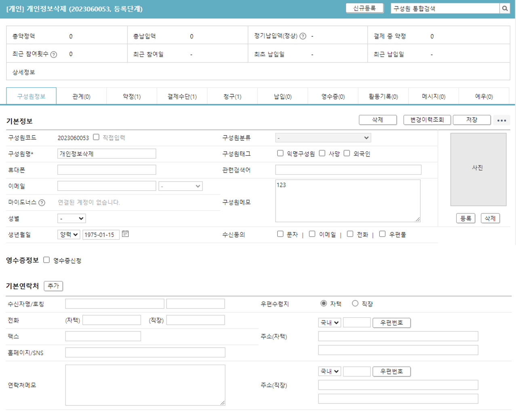Focus the 이메일 address input field
The width and height of the screenshot is (516, 420).
[107, 186]
